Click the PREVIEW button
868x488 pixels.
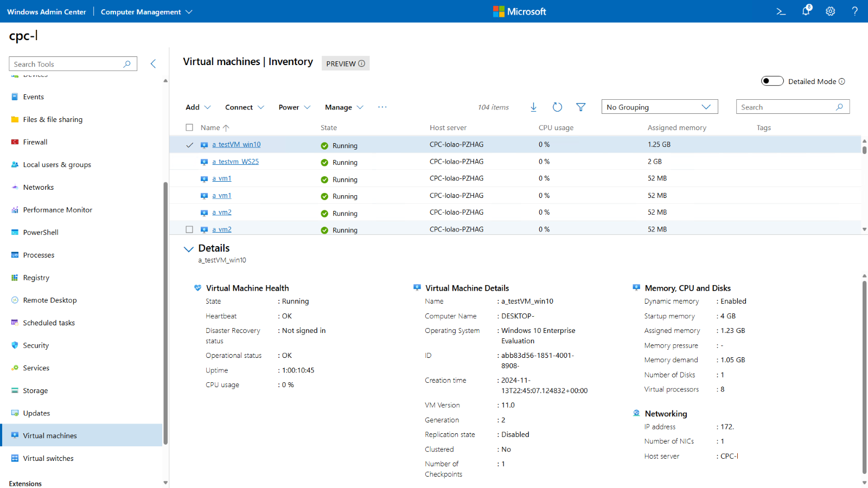click(345, 63)
